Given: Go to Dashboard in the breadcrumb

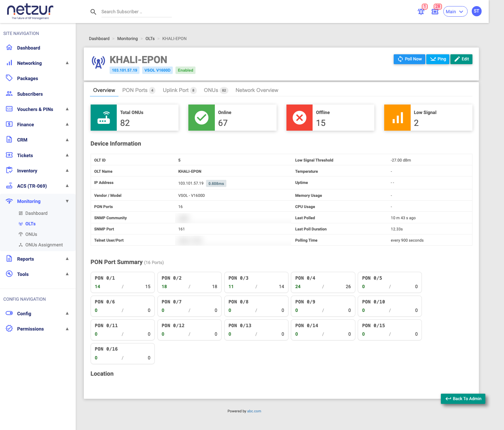Looking at the screenshot, I should click(x=99, y=39).
